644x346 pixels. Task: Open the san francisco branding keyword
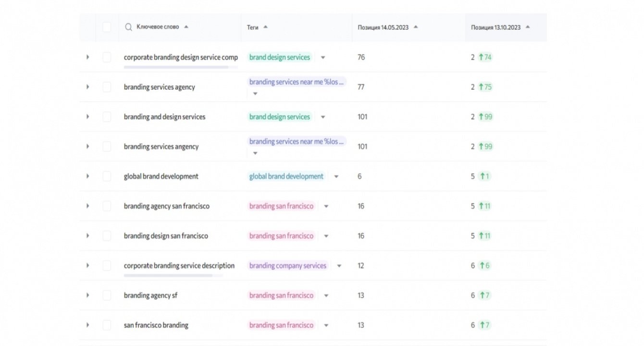(156, 325)
